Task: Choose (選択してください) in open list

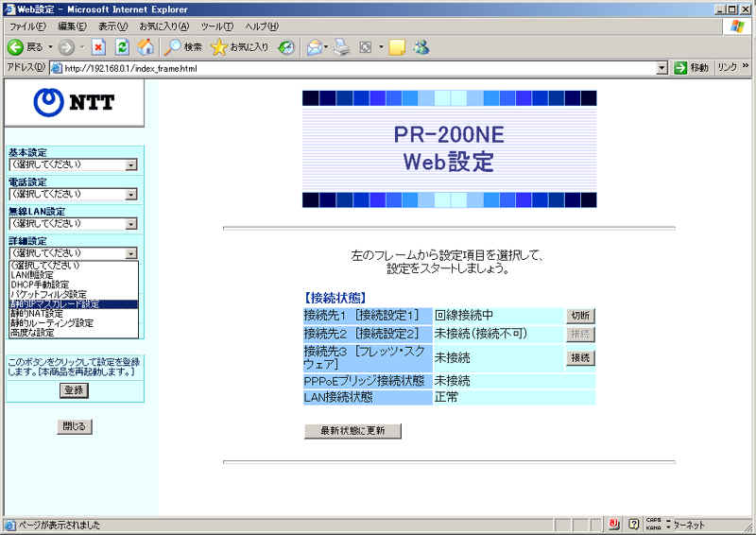Action: tap(74, 266)
